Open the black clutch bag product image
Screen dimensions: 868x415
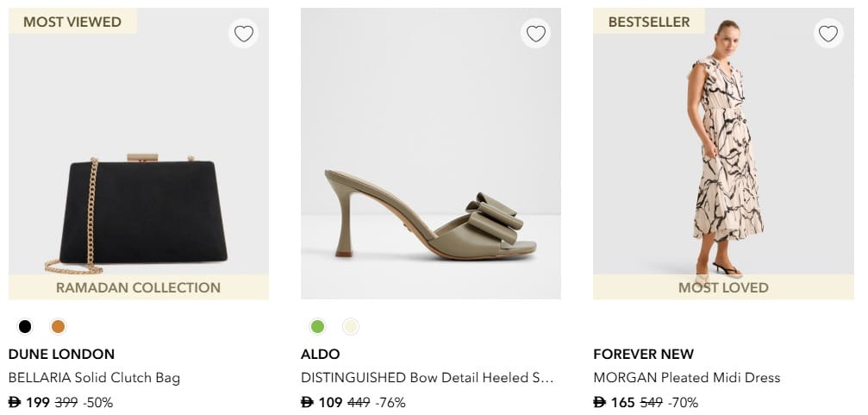point(138,207)
